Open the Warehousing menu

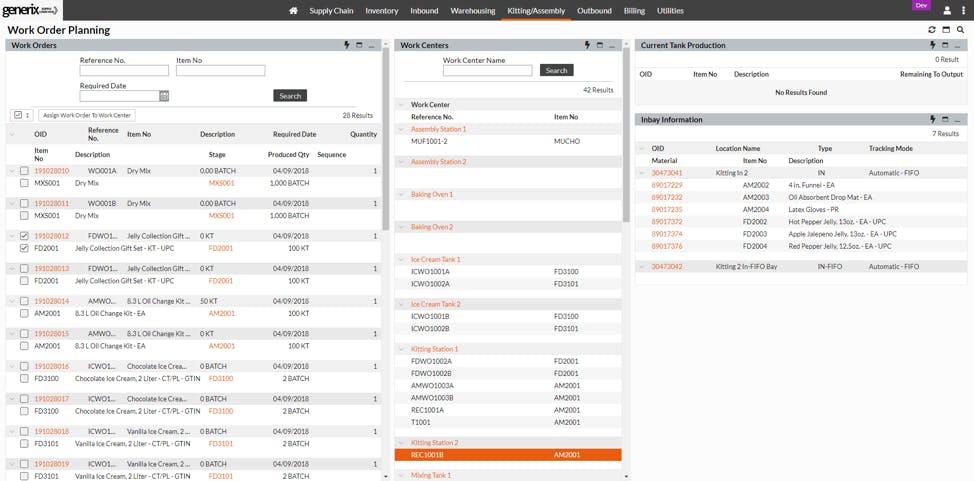click(473, 11)
